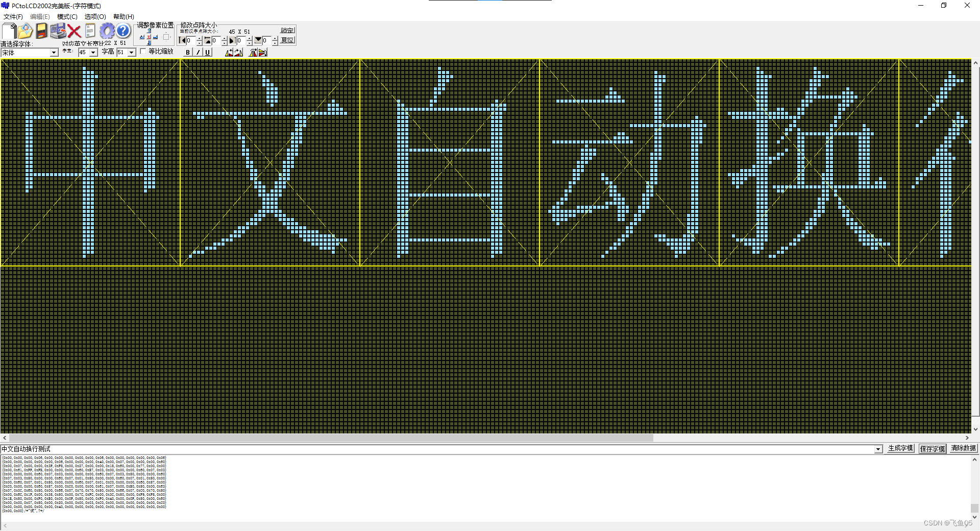The image size is (980, 531).
Task: Click the 生成字模 generate button
Action: pos(900,449)
